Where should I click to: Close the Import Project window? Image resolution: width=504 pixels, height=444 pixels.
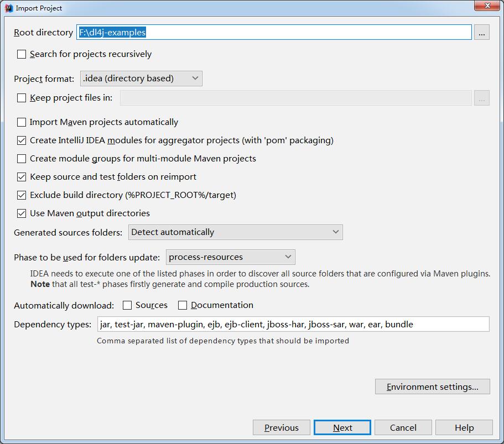(487, 6)
